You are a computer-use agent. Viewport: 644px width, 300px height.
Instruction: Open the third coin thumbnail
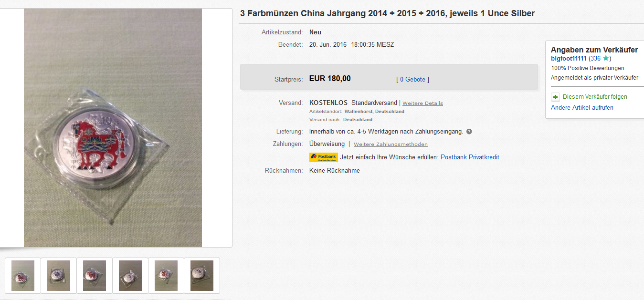point(95,276)
